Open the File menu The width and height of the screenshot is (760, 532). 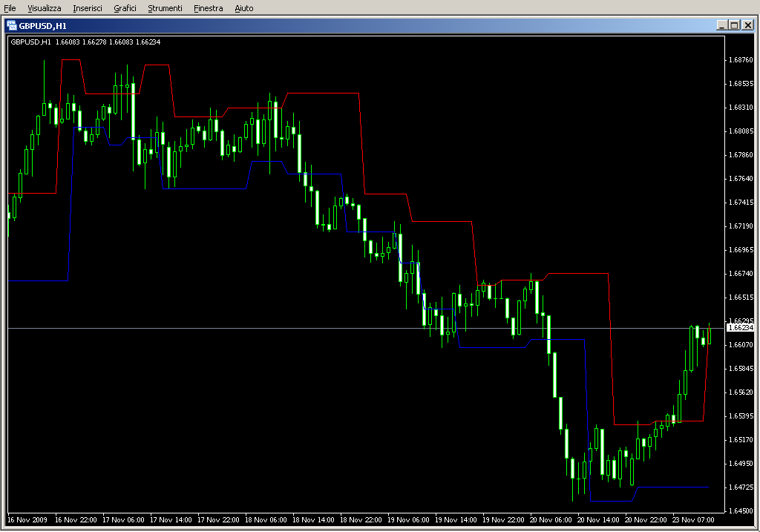tap(10, 8)
